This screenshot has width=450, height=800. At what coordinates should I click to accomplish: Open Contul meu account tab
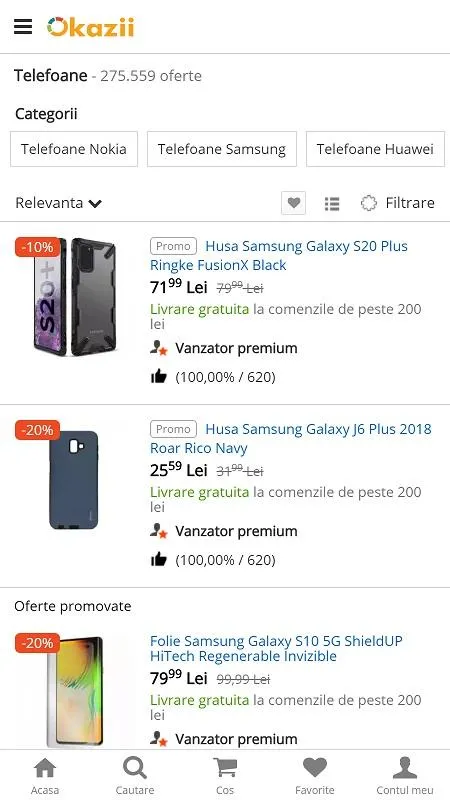point(405,776)
